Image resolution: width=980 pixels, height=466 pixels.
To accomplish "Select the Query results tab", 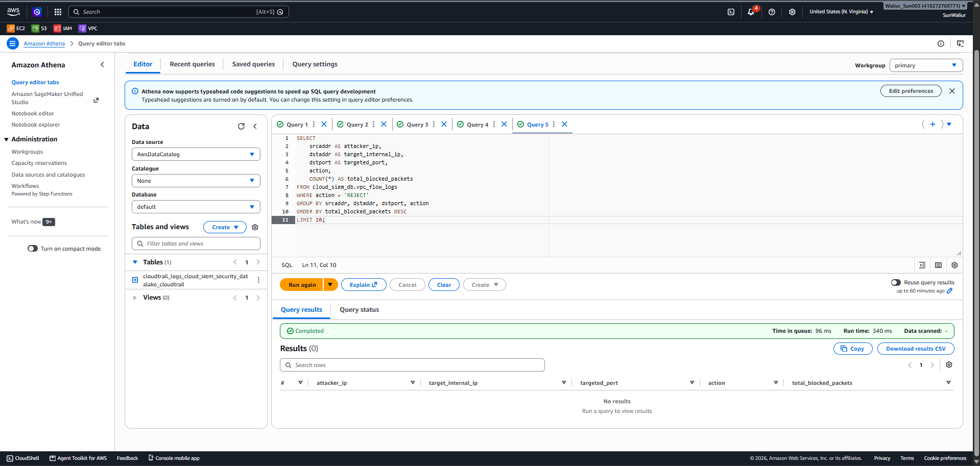I will (301, 310).
